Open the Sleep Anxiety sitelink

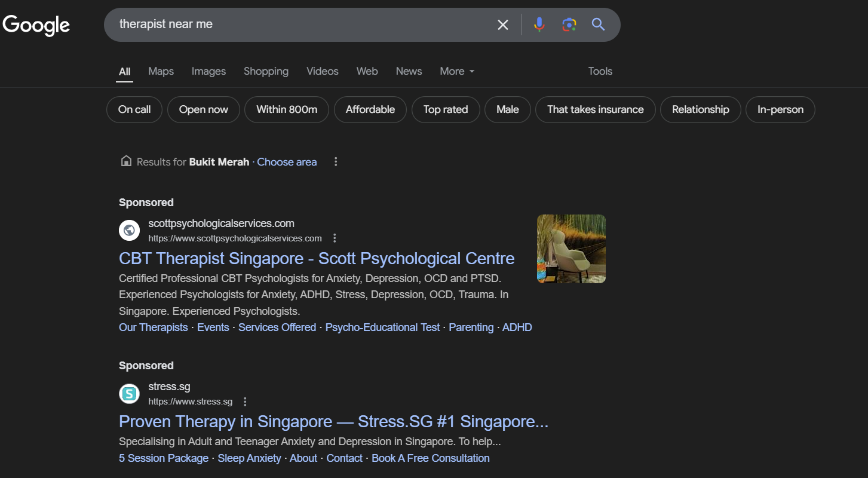click(249, 458)
